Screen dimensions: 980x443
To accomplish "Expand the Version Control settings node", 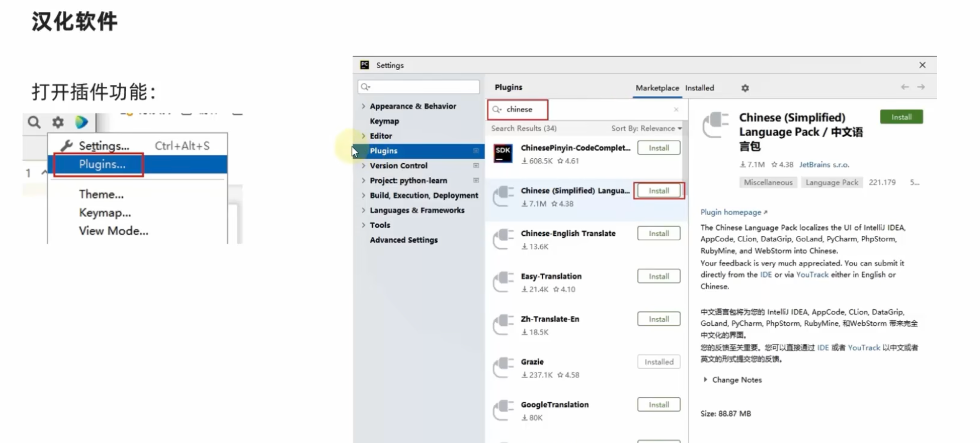I will pos(363,166).
